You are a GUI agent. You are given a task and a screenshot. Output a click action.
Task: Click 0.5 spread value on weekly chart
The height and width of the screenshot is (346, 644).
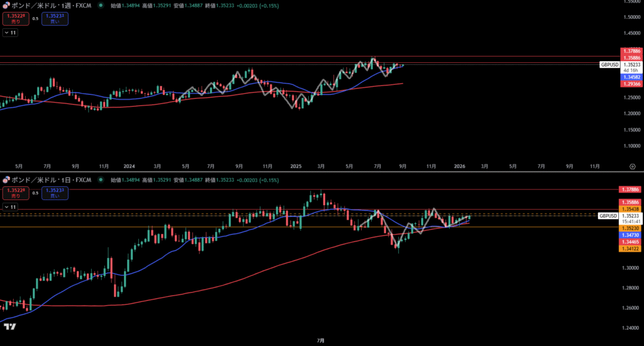(35, 19)
